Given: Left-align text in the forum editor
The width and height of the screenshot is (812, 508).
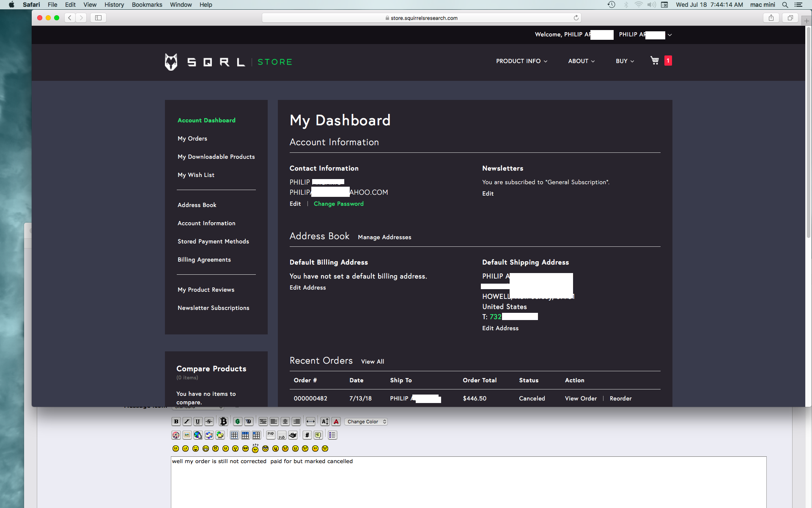Looking at the screenshot, I should [274, 422].
